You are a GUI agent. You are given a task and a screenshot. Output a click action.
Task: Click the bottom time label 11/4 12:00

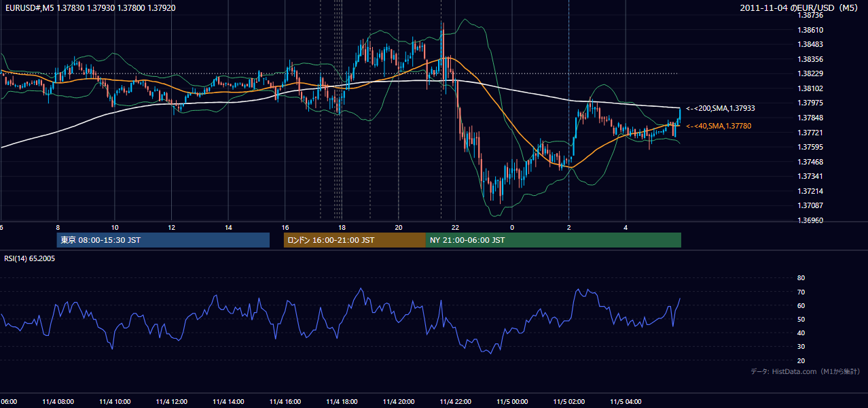coord(171,401)
